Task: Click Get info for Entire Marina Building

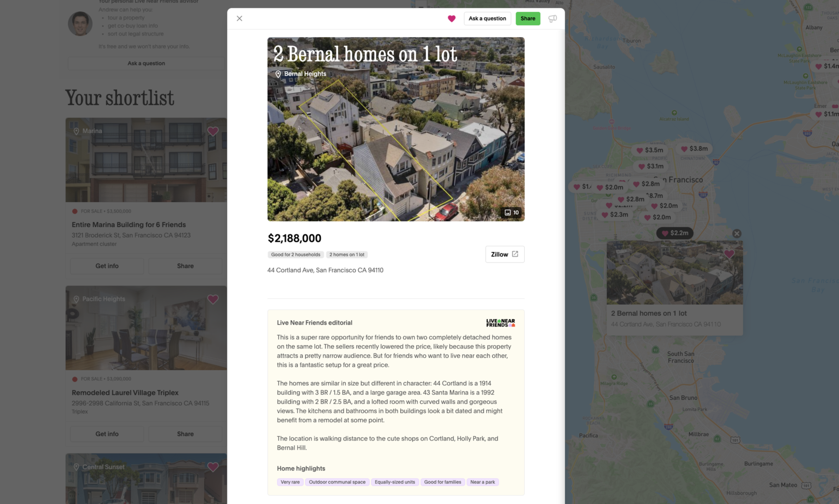Action: coord(107,266)
